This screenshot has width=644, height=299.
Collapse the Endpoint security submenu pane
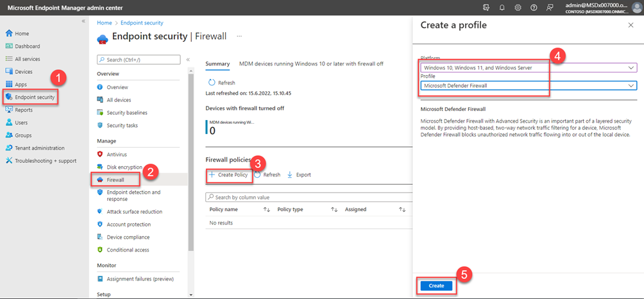click(188, 60)
